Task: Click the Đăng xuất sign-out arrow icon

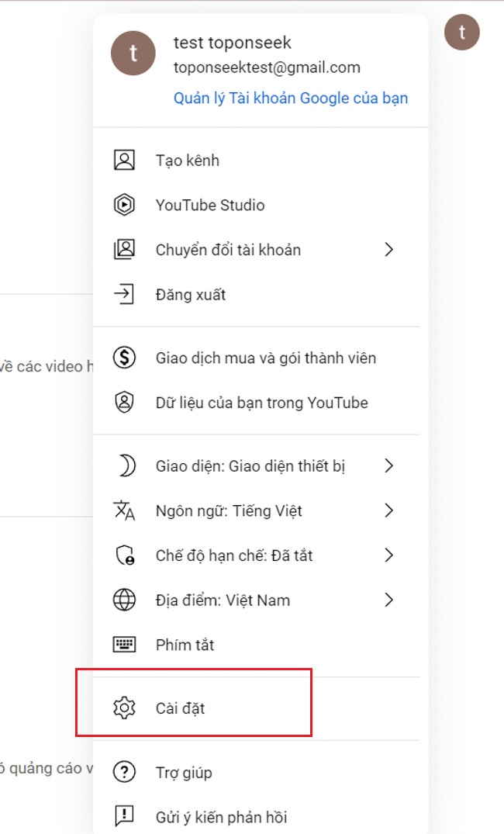Action: (x=124, y=294)
